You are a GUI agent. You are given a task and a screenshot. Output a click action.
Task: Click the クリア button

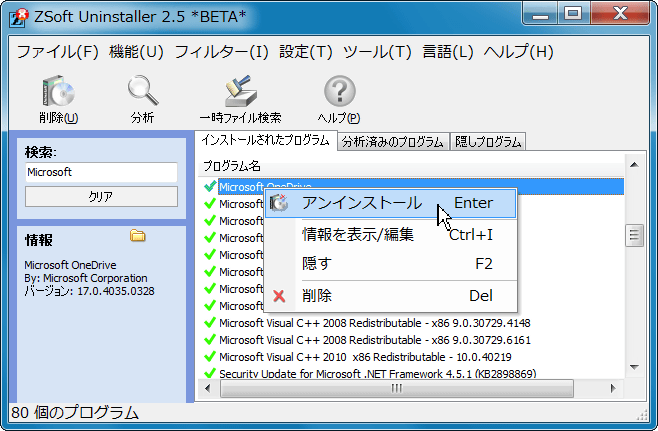tap(101, 196)
